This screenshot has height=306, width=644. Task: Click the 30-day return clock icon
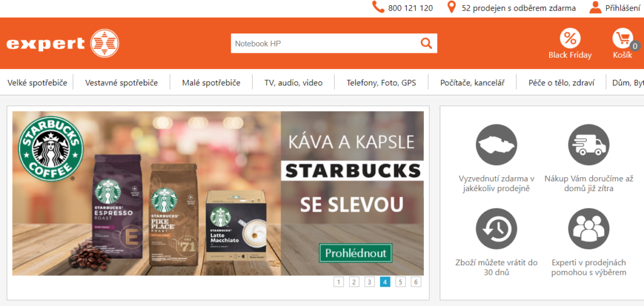coord(497,229)
